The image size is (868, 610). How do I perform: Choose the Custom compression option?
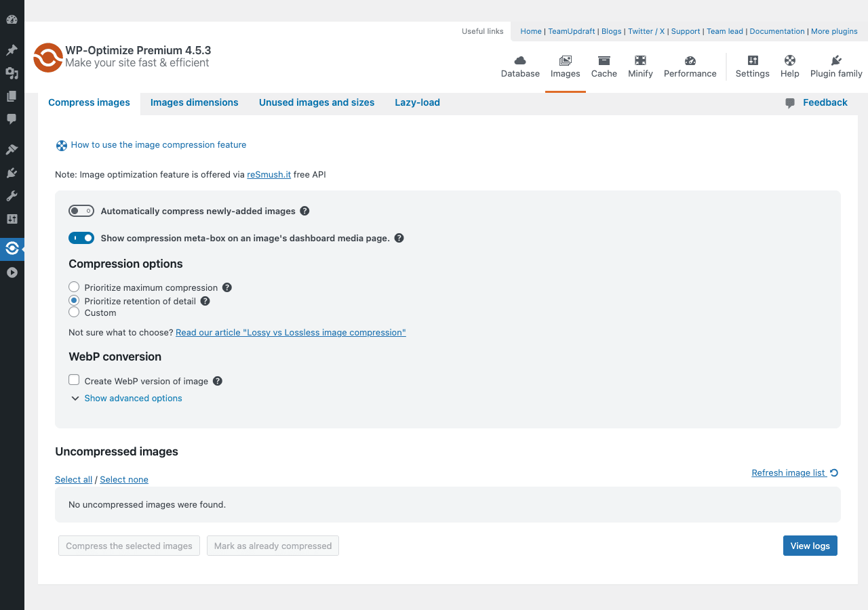(x=74, y=312)
